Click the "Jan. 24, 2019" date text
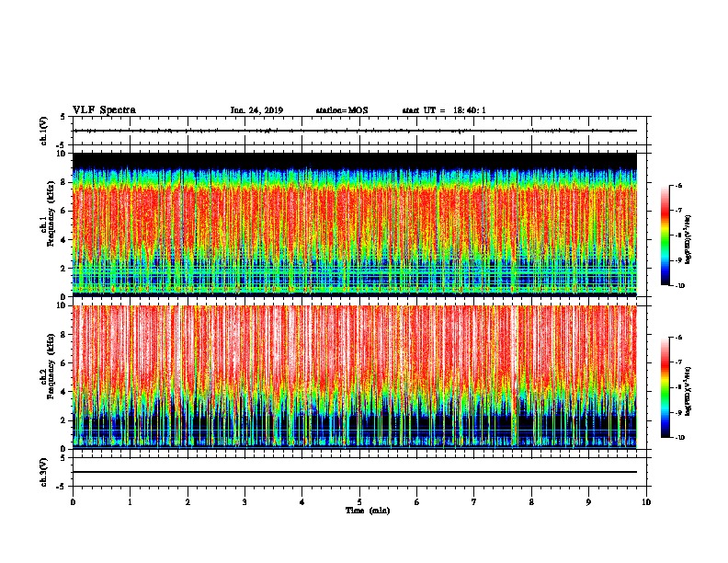The image size is (728, 563). (x=256, y=110)
